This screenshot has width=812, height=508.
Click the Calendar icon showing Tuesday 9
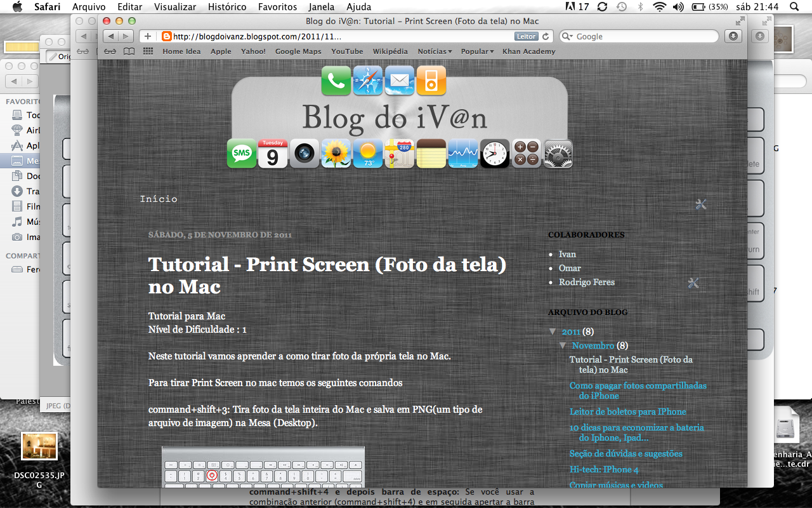pos(273,153)
